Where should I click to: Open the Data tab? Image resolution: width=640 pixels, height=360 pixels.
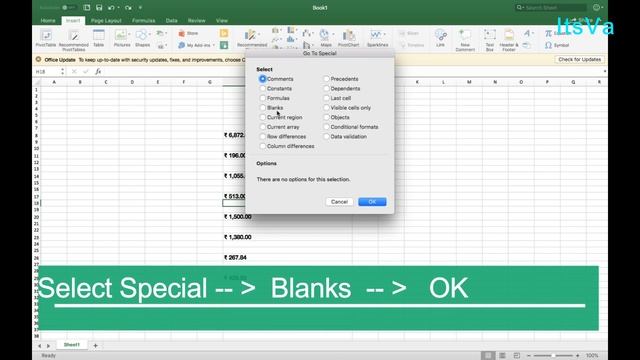click(171, 20)
